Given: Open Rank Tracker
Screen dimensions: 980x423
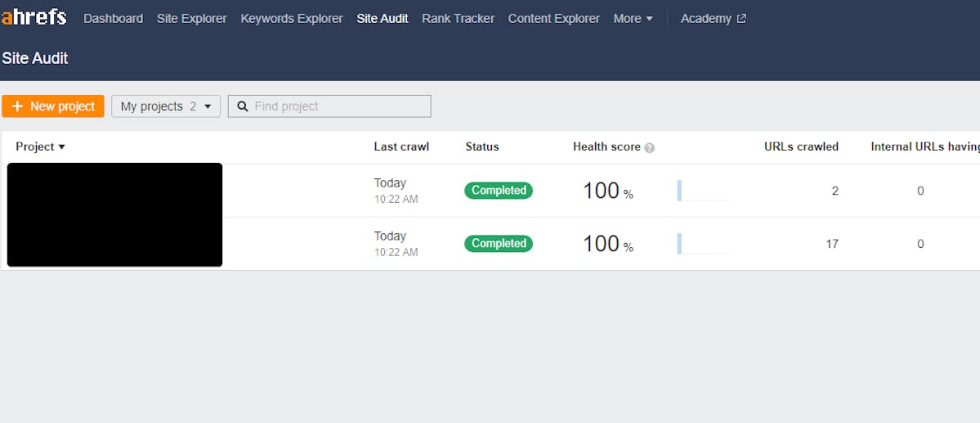Looking at the screenshot, I should [459, 19].
